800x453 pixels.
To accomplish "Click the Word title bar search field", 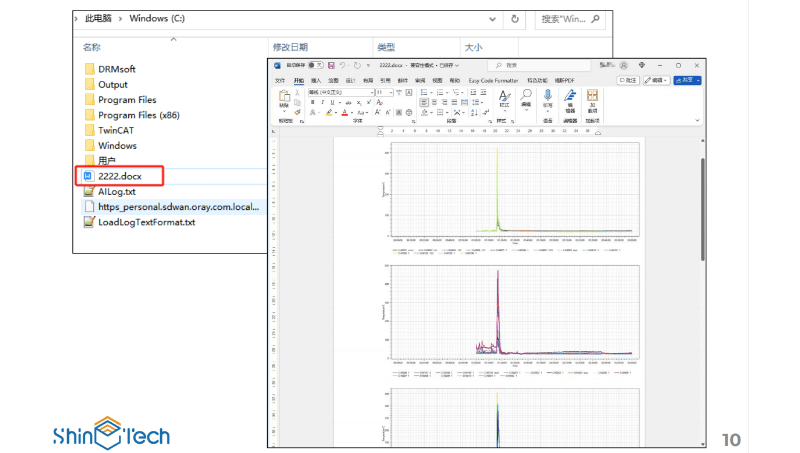I will [x=540, y=65].
